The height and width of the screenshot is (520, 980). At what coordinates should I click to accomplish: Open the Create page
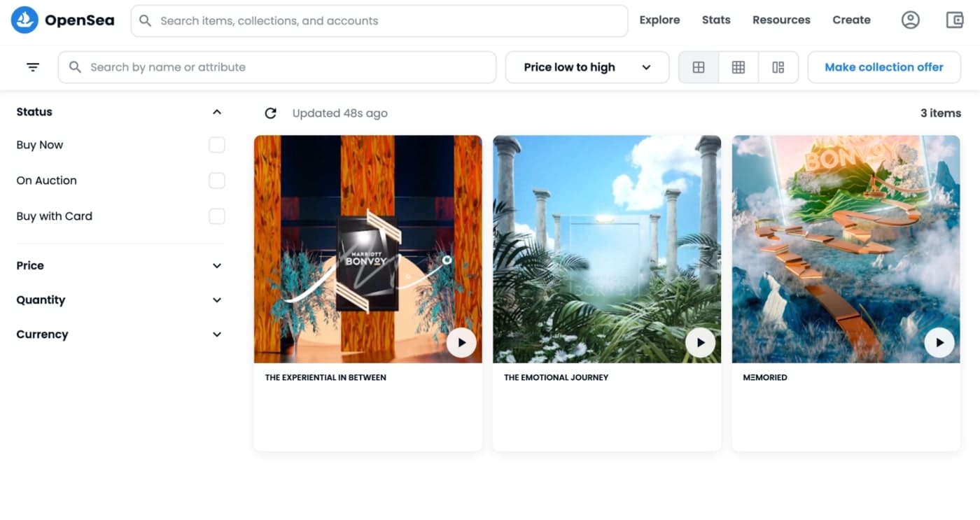[851, 20]
